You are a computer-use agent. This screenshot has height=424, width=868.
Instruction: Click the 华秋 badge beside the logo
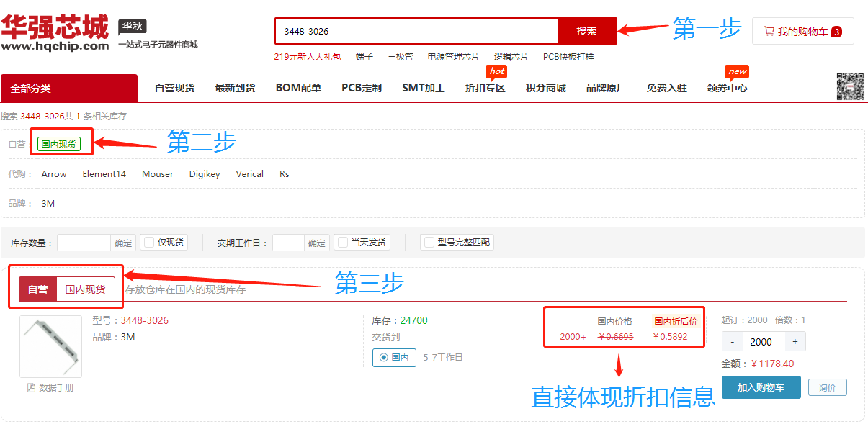[x=131, y=24]
